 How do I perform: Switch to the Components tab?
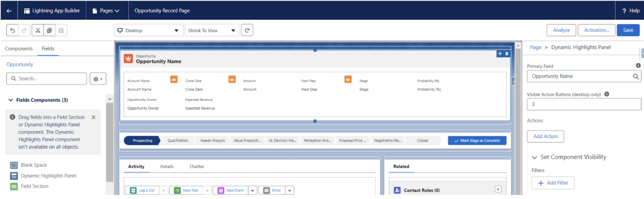(x=19, y=48)
